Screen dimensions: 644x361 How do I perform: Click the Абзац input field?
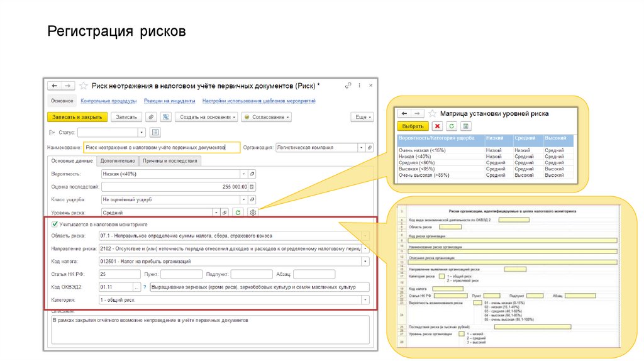click(314, 274)
